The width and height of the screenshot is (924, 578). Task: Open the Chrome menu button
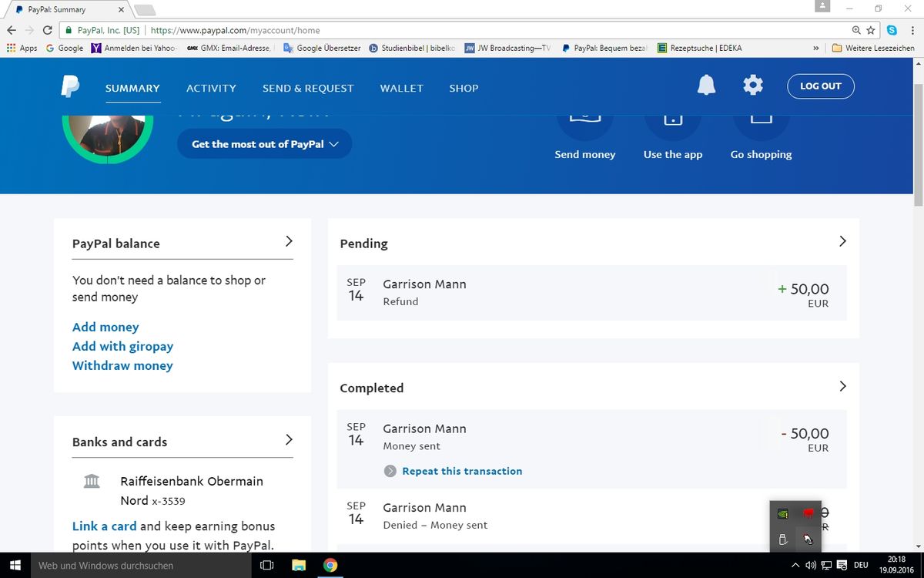[x=911, y=30]
